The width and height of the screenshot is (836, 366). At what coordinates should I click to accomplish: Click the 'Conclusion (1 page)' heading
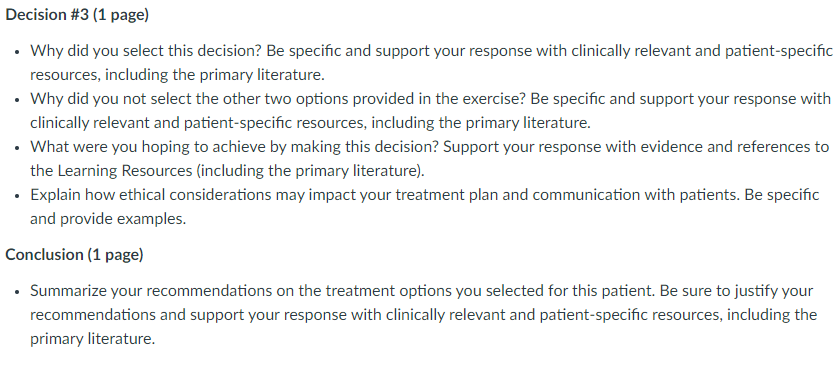[x=74, y=254]
